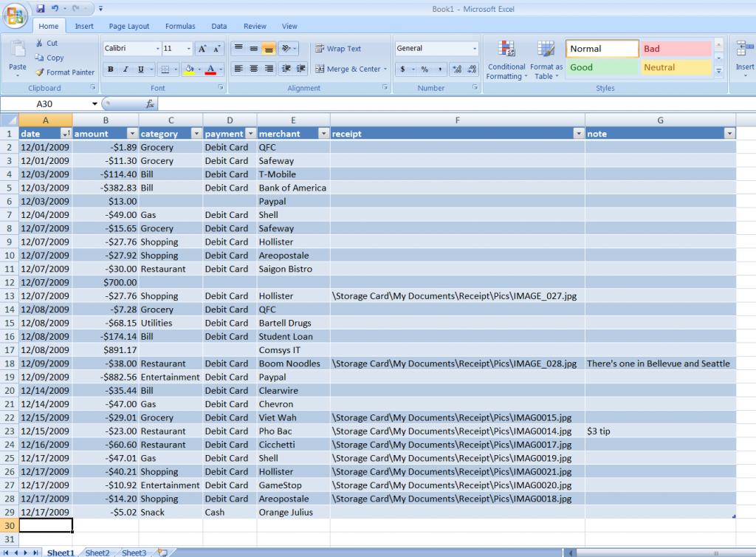Activate Format Painter

click(x=65, y=72)
